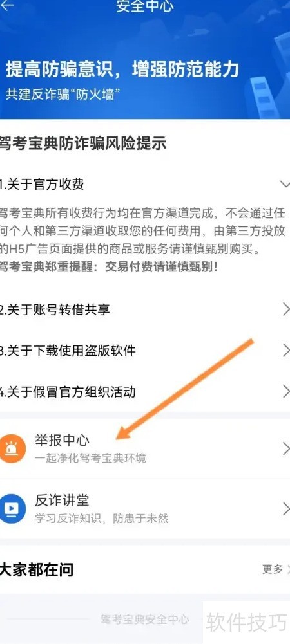Tap 更多 in 大家都在问
290x644 pixels.
tap(273, 569)
